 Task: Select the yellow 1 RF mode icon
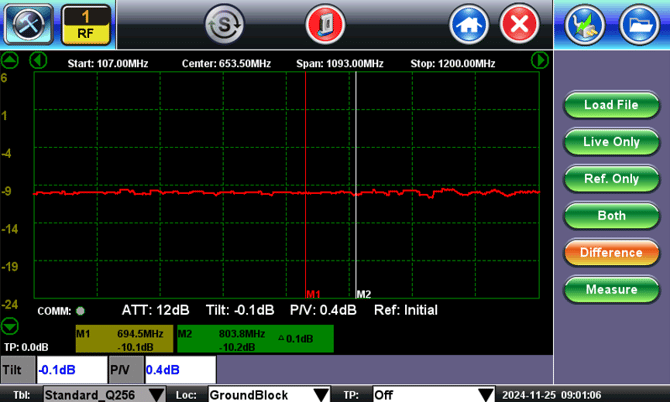[86, 25]
